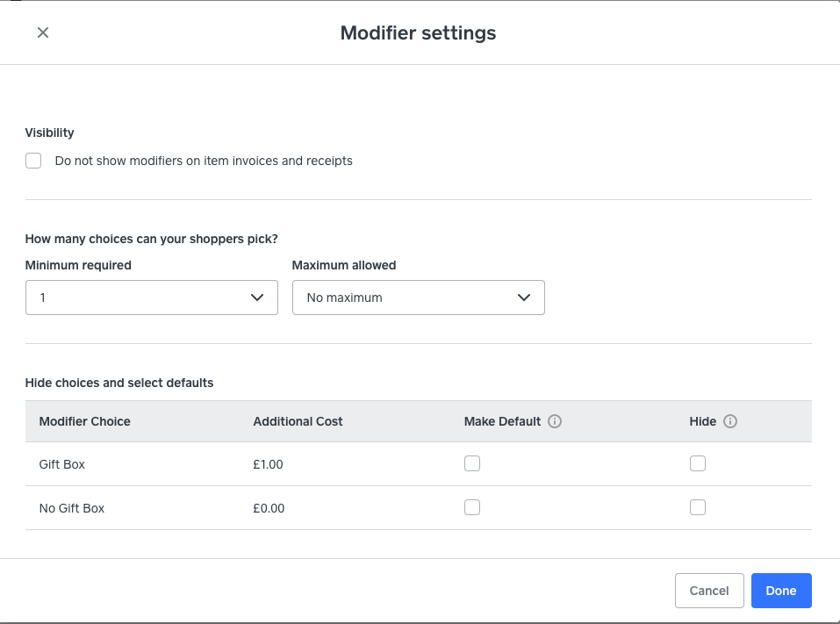Click the Additional Cost column header
This screenshot has height=624, width=840.
coord(298,421)
